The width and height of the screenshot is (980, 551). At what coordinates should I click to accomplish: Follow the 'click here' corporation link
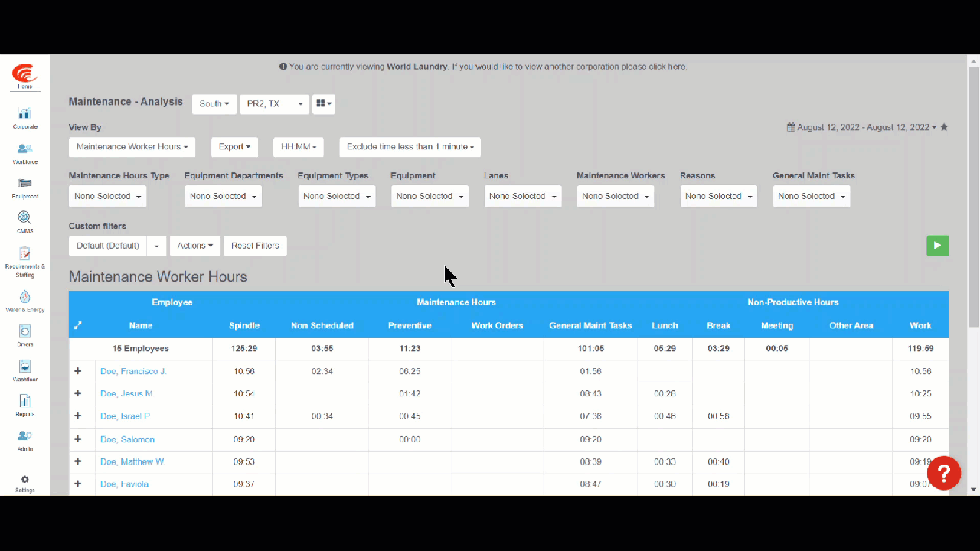pyautogui.click(x=667, y=67)
